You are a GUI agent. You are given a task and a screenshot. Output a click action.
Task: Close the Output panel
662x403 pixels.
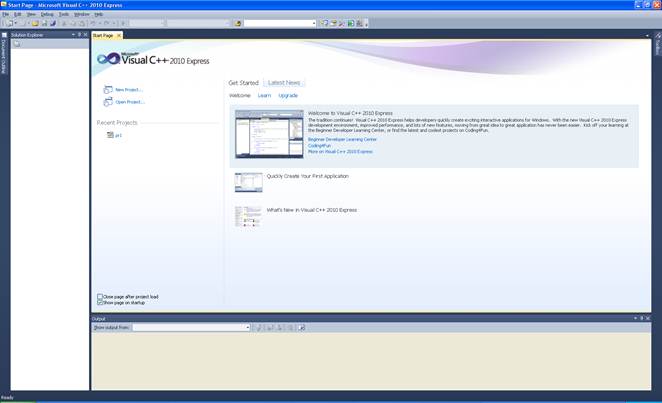click(648, 318)
